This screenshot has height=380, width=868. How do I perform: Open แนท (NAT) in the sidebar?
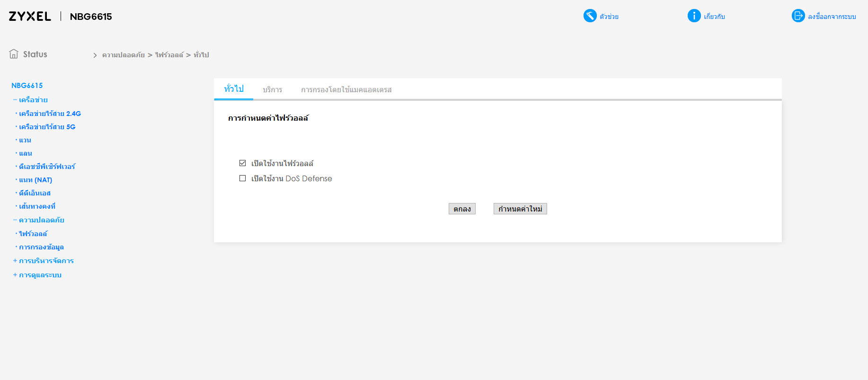click(35, 180)
